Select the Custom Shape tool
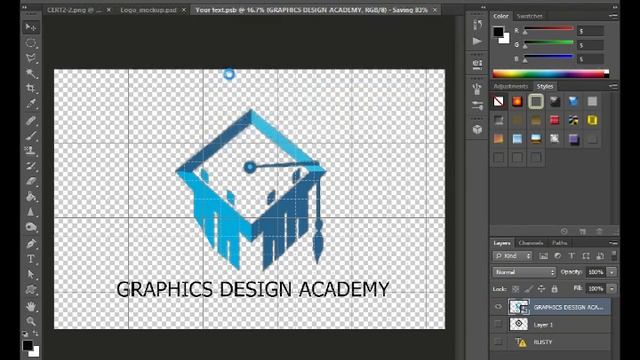Viewport: 640px width, 360px height. (31, 290)
